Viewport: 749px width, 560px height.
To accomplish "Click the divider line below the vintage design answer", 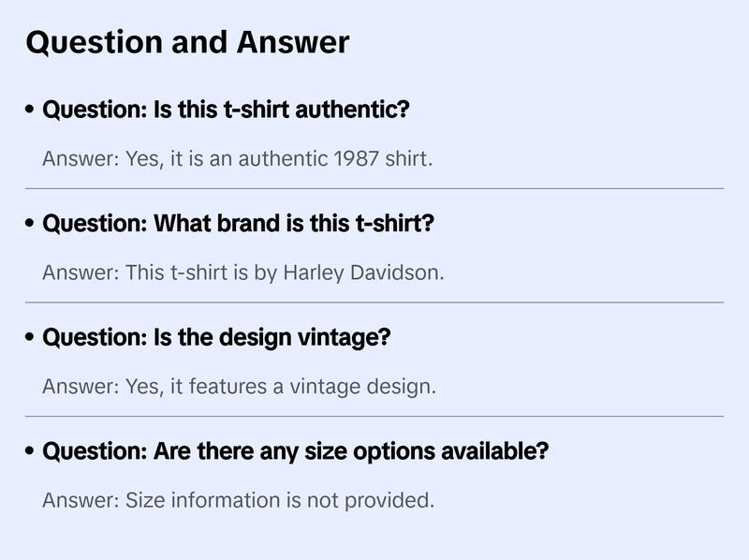I will click(374, 416).
